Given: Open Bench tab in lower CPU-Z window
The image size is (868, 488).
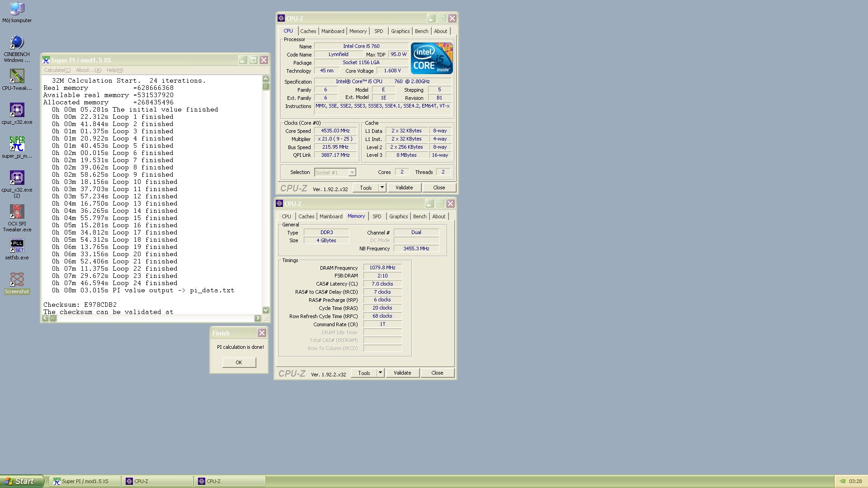Looking at the screenshot, I should tap(420, 216).
